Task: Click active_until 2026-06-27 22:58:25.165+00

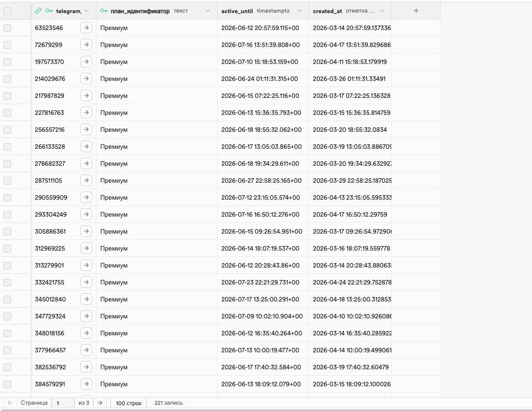Action: 263,181
